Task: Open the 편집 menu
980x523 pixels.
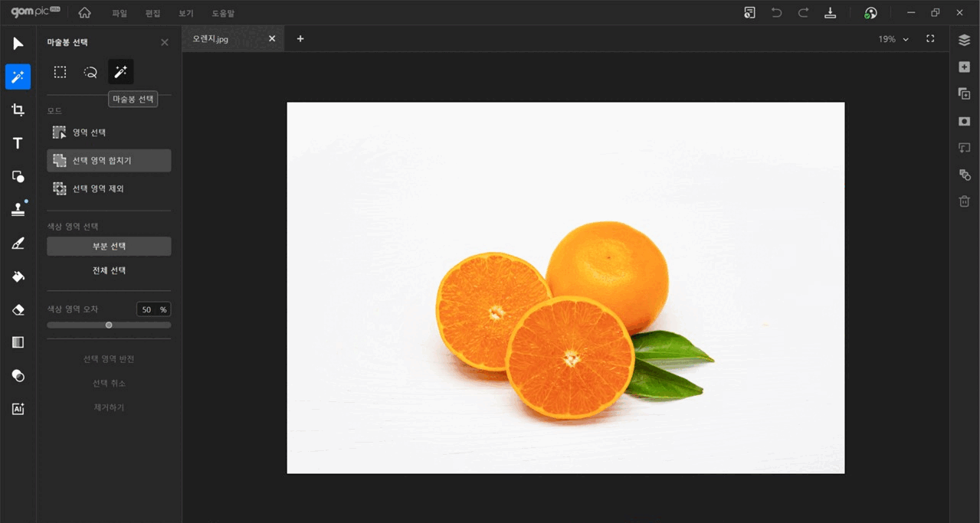Action: tap(152, 13)
